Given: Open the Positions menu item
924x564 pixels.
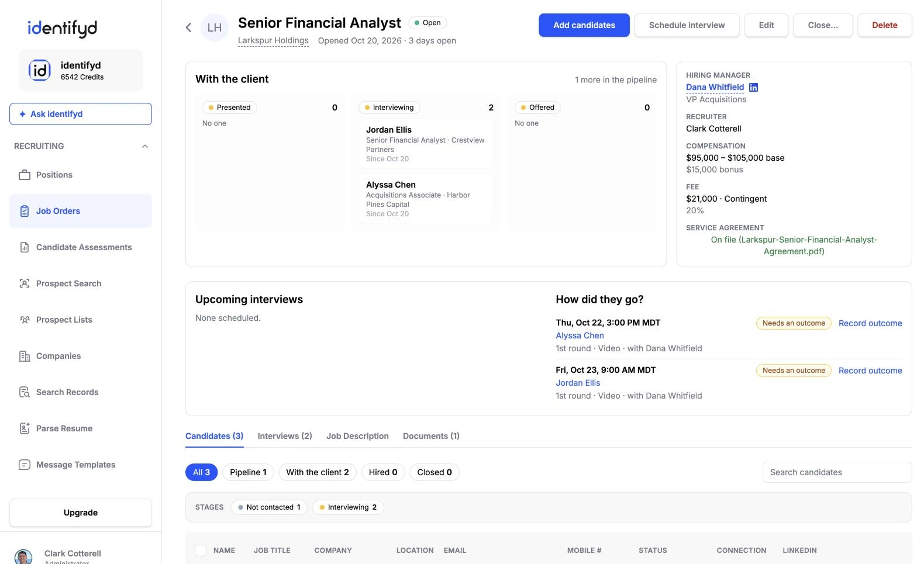Looking at the screenshot, I should (x=81, y=175).
